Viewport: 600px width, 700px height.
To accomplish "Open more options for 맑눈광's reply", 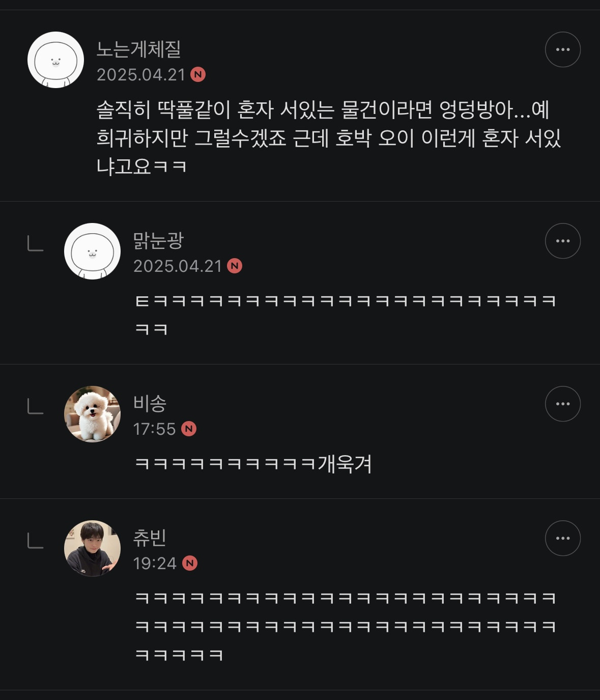I will click(x=562, y=241).
